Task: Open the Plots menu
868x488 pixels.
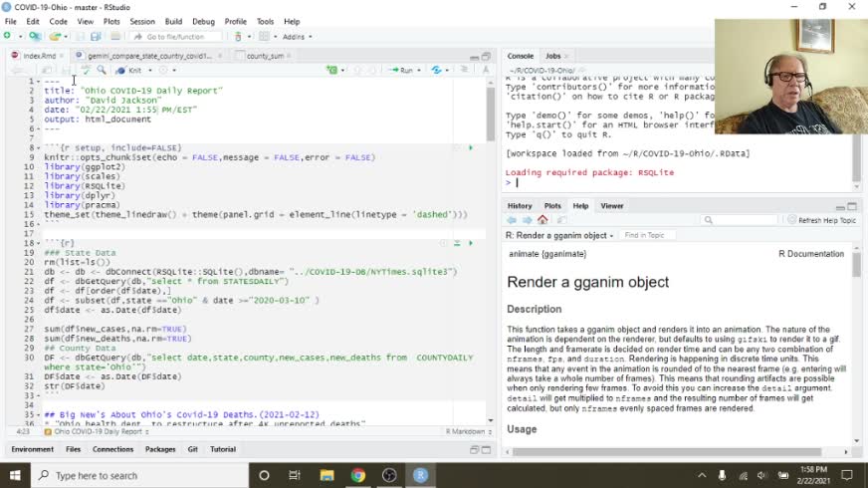Action: click(111, 22)
